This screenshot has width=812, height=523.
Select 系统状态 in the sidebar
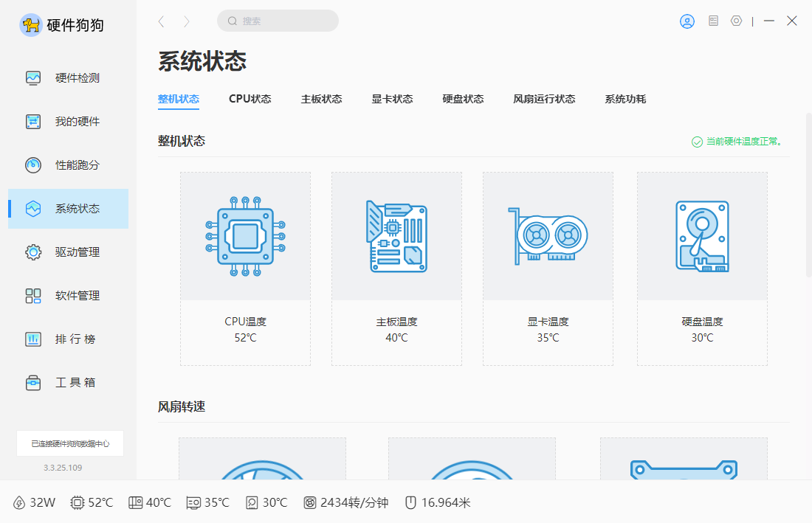click(x=68, y=209)
